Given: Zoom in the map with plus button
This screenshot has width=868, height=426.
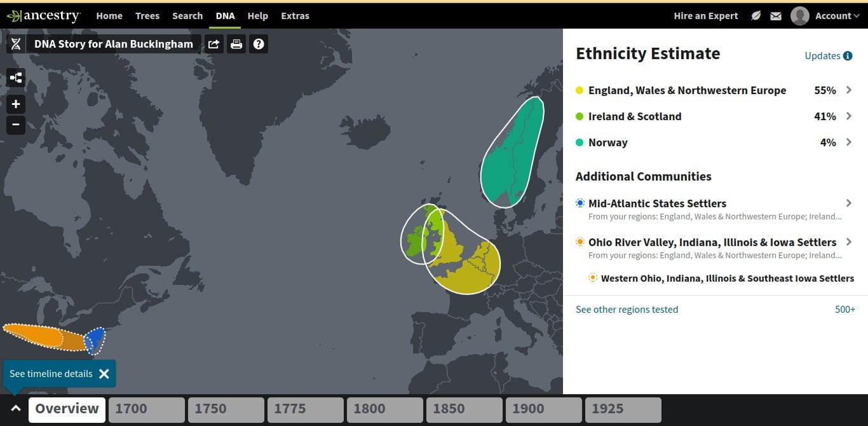Looking at the screenshot, I should tap(16, 104).
